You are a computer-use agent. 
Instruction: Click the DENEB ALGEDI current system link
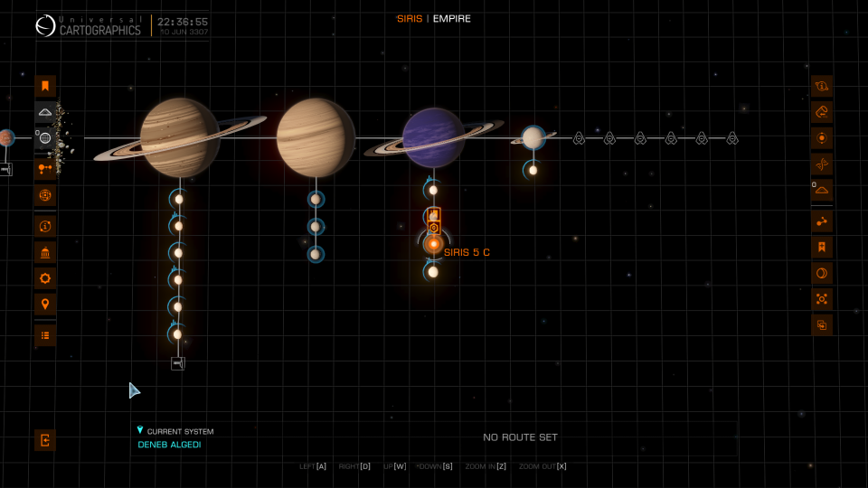(169, 445)
